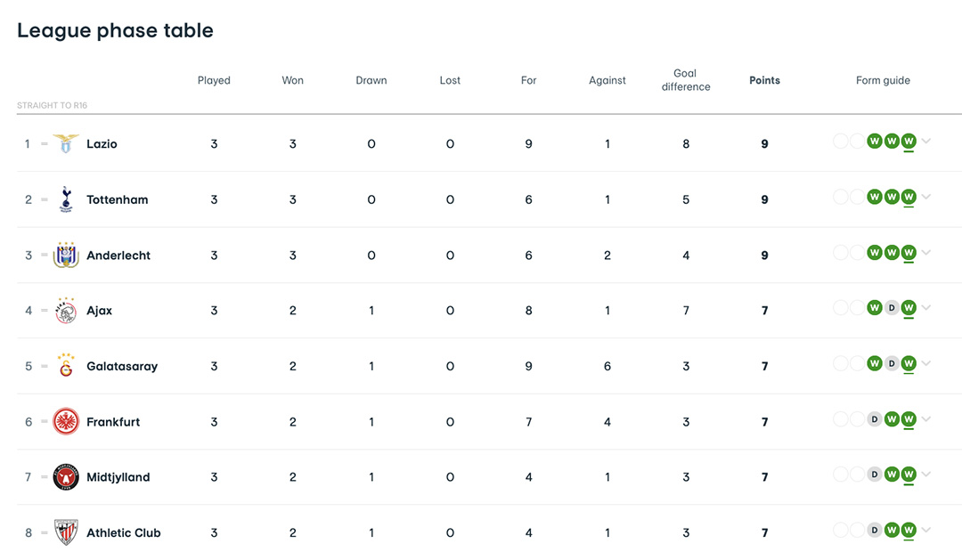Click the Against column header

pos(607,80)
